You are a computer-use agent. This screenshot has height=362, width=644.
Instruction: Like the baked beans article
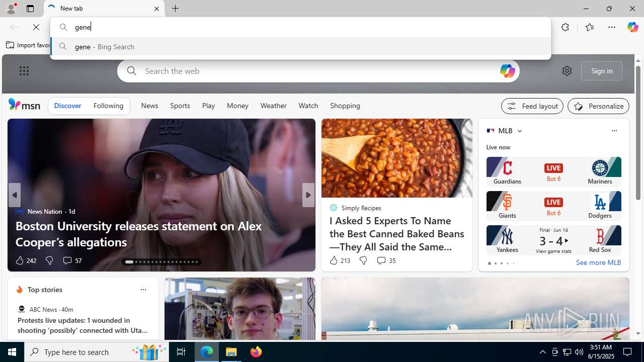point(339,260)
